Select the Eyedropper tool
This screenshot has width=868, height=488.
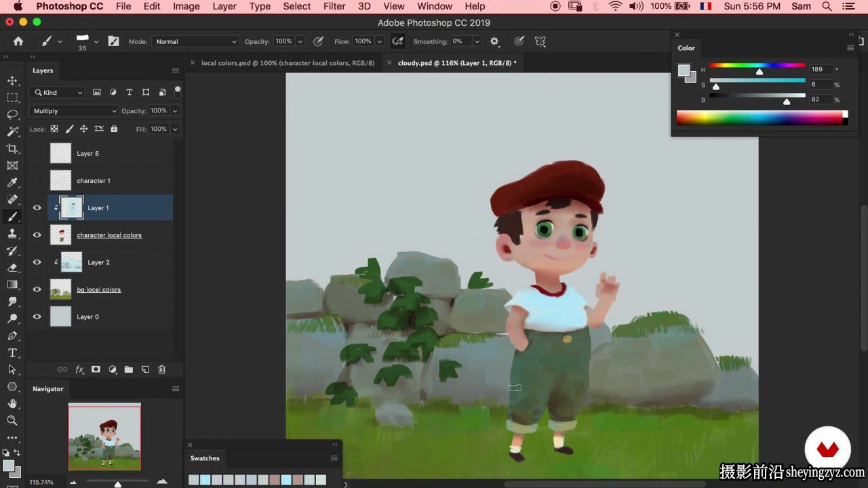point(12,182)
